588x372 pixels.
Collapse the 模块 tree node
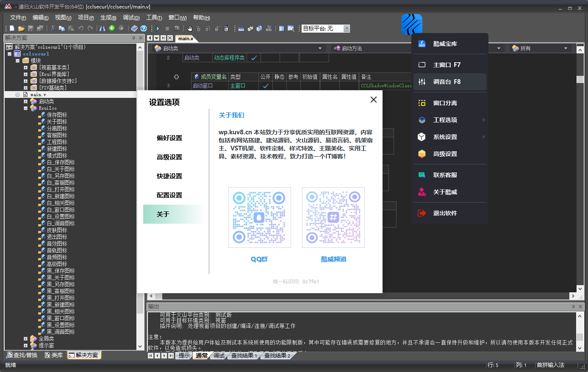click(17, 61)
